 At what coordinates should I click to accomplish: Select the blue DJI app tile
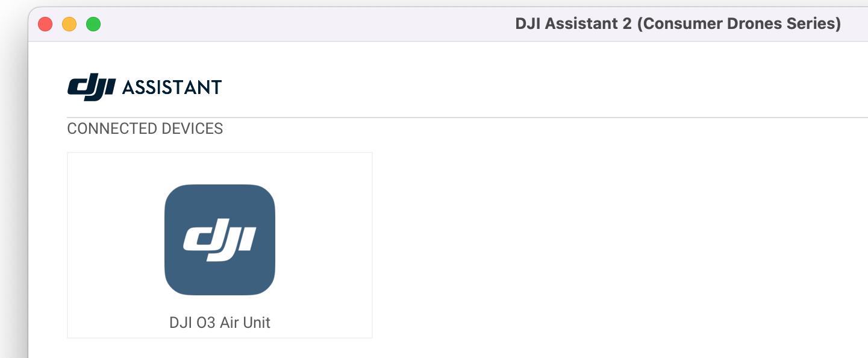[x=220, y=240]
